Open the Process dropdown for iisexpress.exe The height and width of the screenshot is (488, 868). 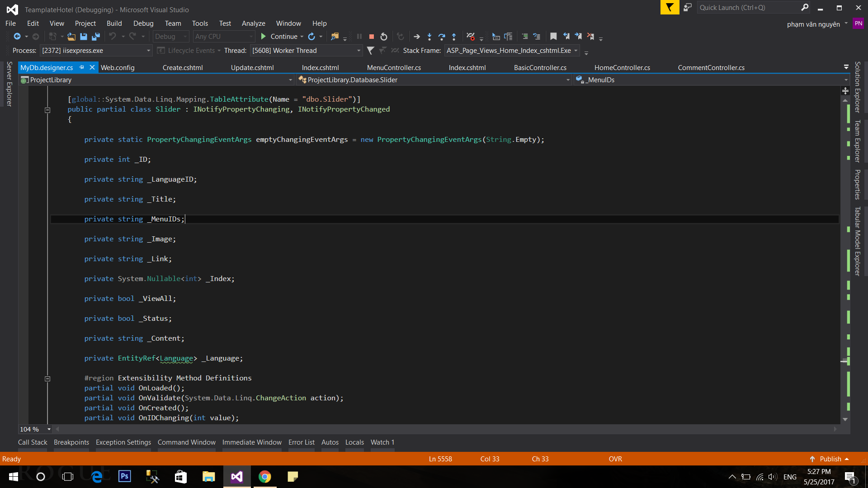pyautogui.click(x=148, y=51)
